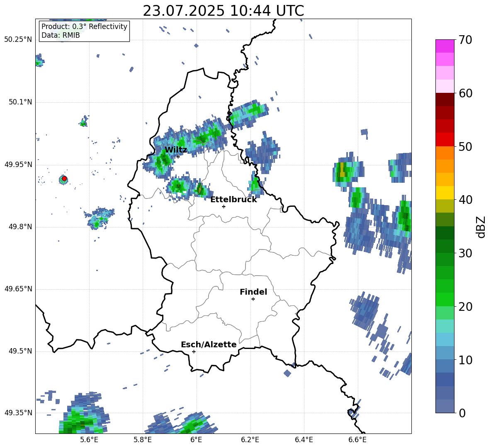Click the Wiltz station cross marker
This screenshot has height=448, width=491.
pos(178,157)
